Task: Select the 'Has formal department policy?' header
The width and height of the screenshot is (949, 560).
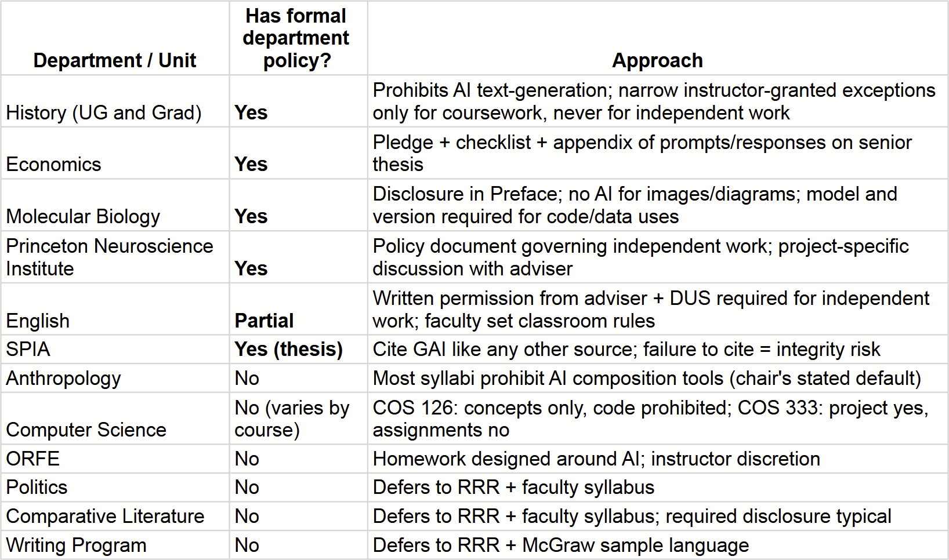Action: (x=298, y=38)
